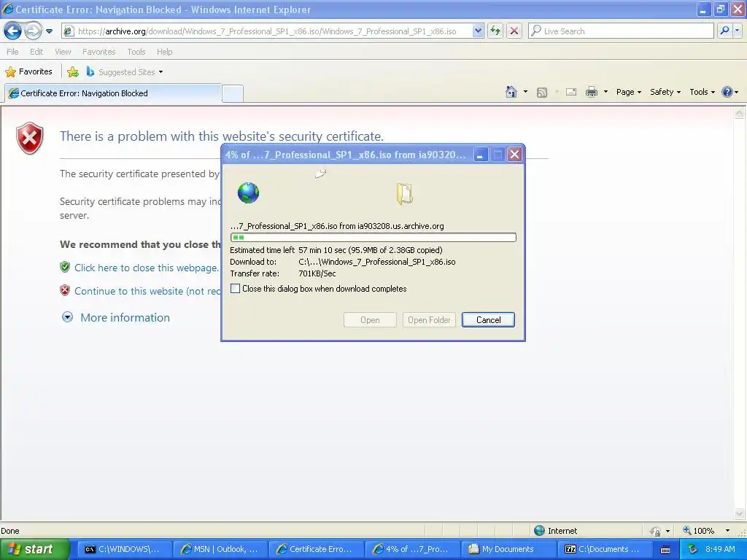747x560 pixels.
Task: Click the Read Mail icon
Action: (570, 92)
